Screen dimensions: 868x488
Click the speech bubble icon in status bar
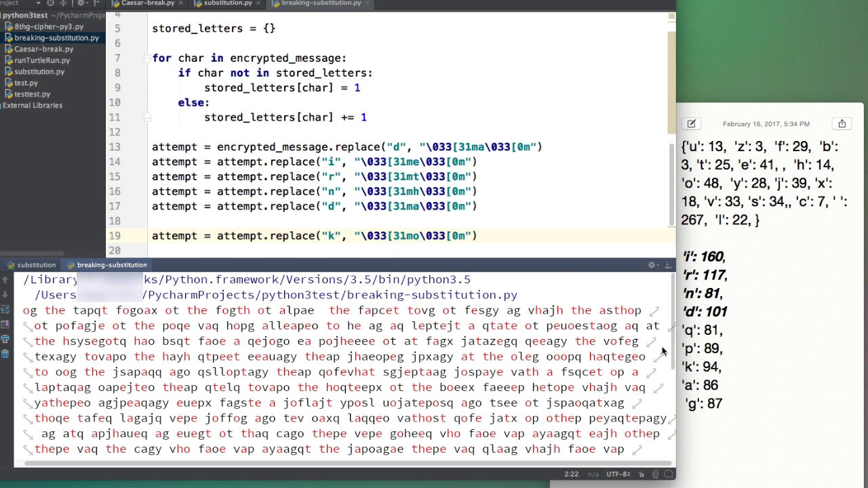click(x=668, y=474)
